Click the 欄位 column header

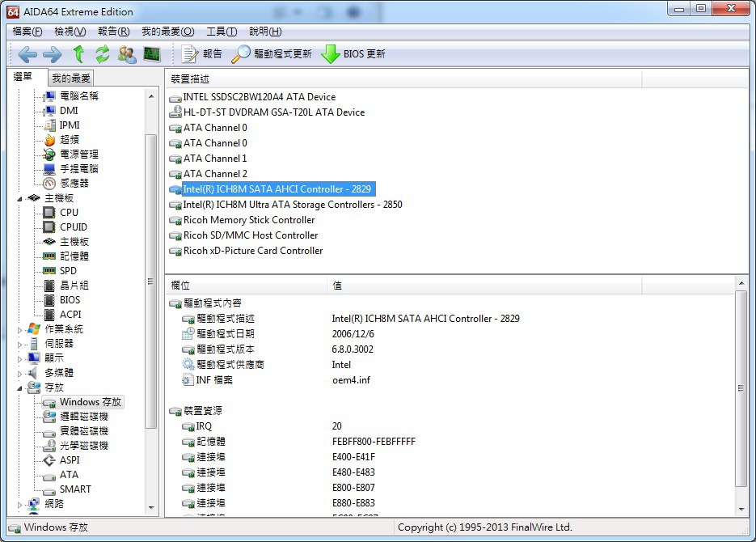coord(247,286)
